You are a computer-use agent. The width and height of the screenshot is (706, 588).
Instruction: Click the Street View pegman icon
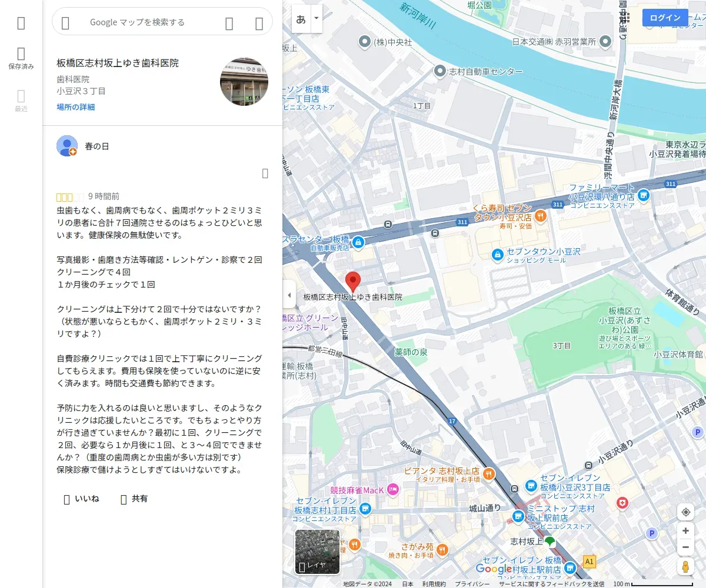click(x=685, y=567)
